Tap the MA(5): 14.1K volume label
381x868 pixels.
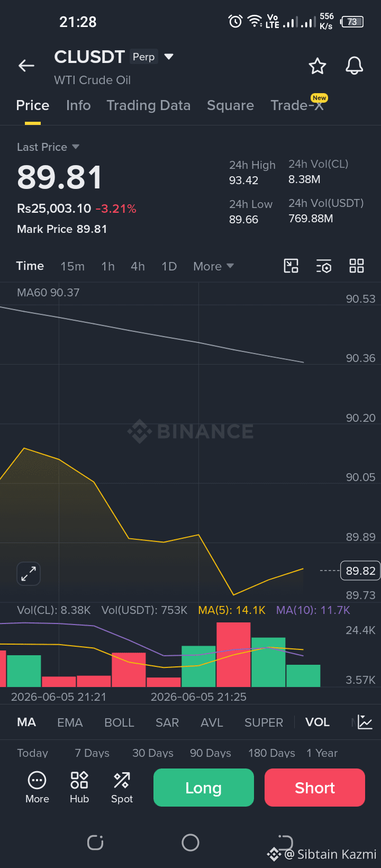click(x=232, y=610)
